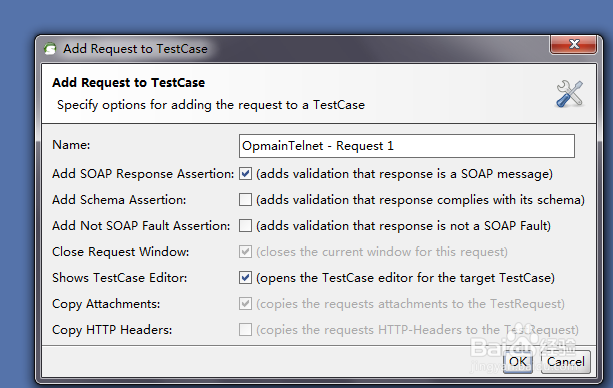Image resolution: width=613 pixels, height=388 pixels.
Task: Click the "opens the TestCase editor" description
Action: pyautogui.click(x=336, y=278)
